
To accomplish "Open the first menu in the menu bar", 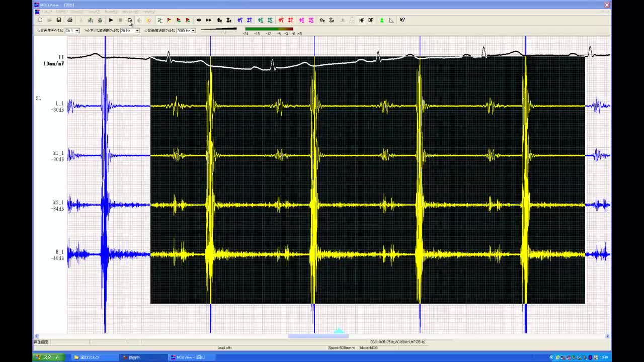I will (46, 12).
